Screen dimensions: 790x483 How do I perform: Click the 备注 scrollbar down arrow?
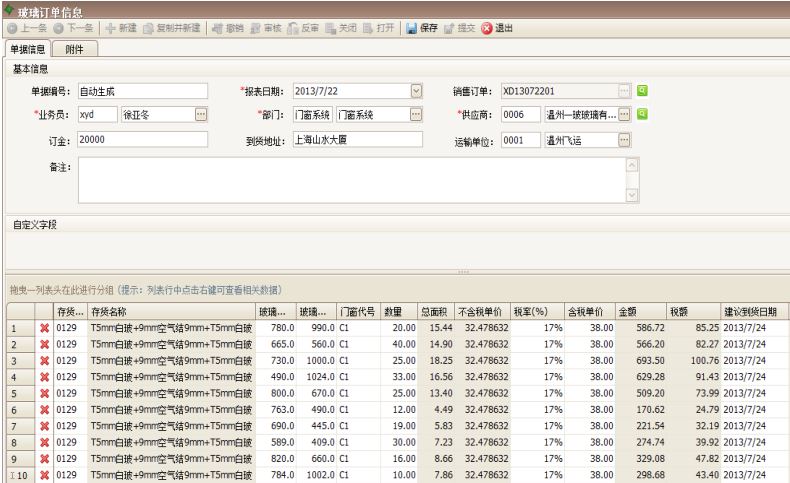point(632,195)
